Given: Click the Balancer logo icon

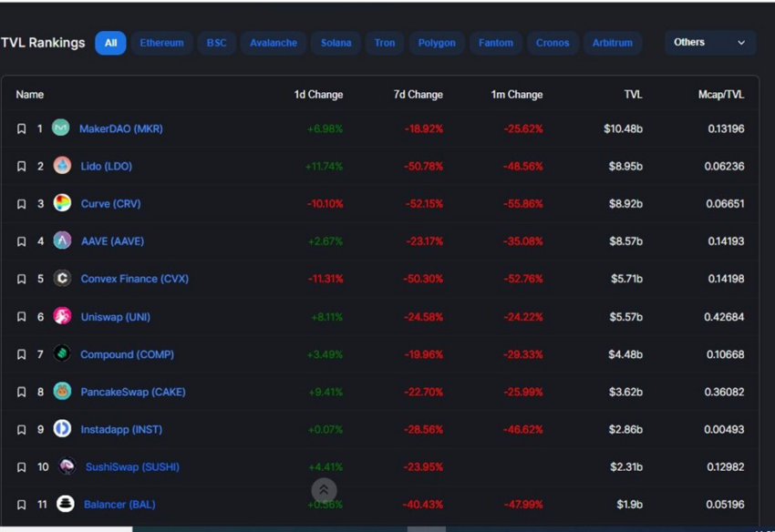Looking at the screenshot, I should pyautogui.click(x=66, y=504).
